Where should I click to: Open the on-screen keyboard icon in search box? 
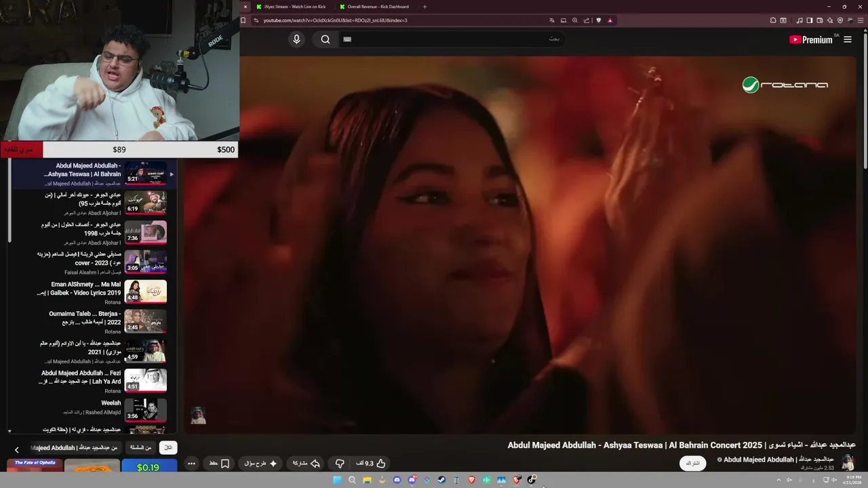[x=347, y=39]
